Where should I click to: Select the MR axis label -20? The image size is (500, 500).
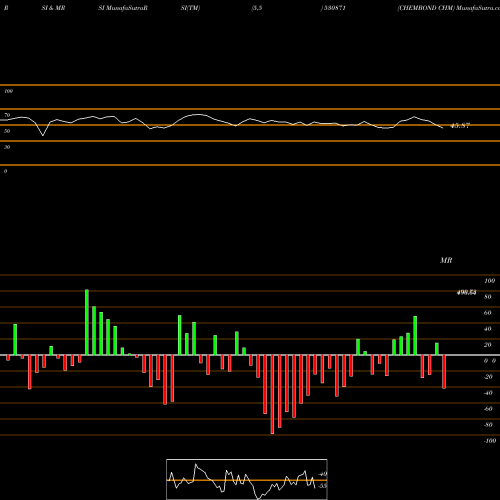point(488,377)
